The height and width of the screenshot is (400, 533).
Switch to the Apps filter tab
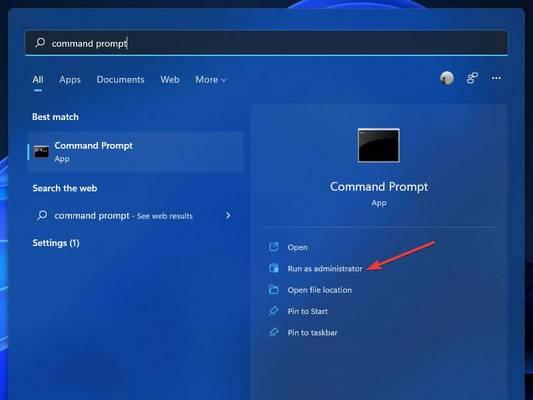70,80
